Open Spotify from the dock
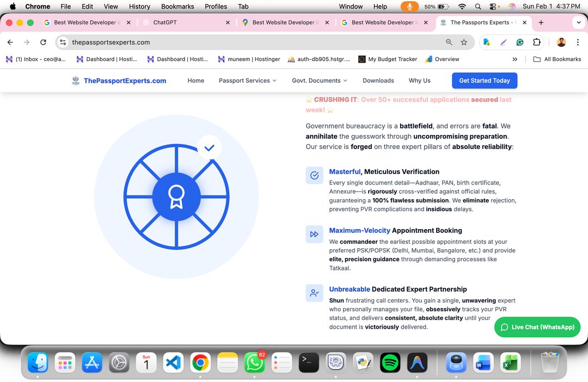 click(390, 362)
